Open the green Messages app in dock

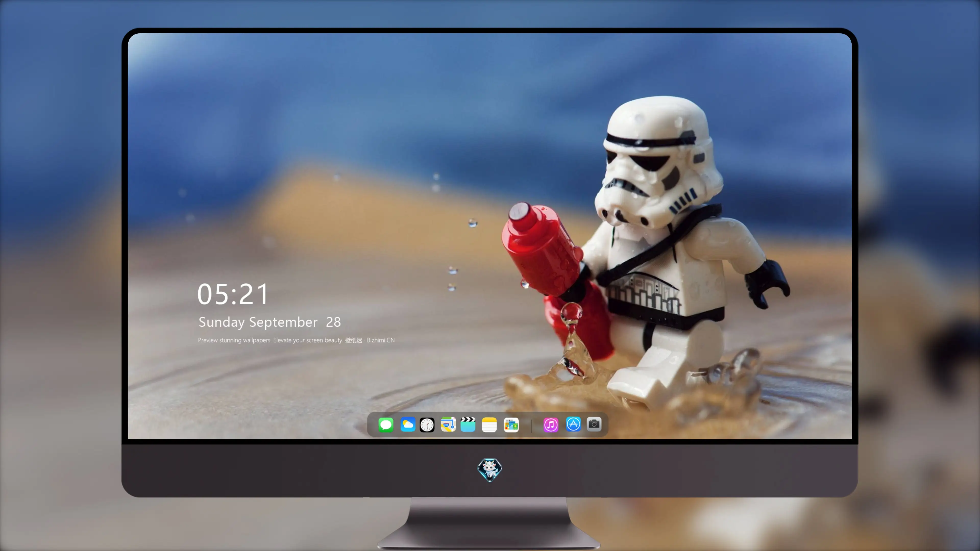[386, 424]
